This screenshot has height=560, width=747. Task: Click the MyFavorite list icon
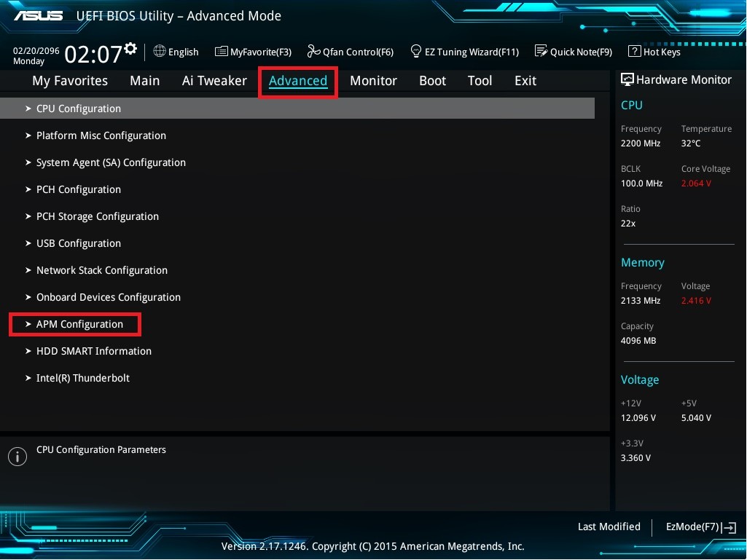tap(221, 52)
